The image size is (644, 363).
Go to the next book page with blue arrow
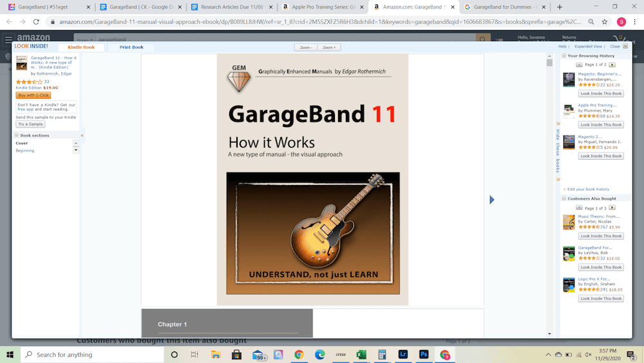pyautogui.click(x=491, y=200)
